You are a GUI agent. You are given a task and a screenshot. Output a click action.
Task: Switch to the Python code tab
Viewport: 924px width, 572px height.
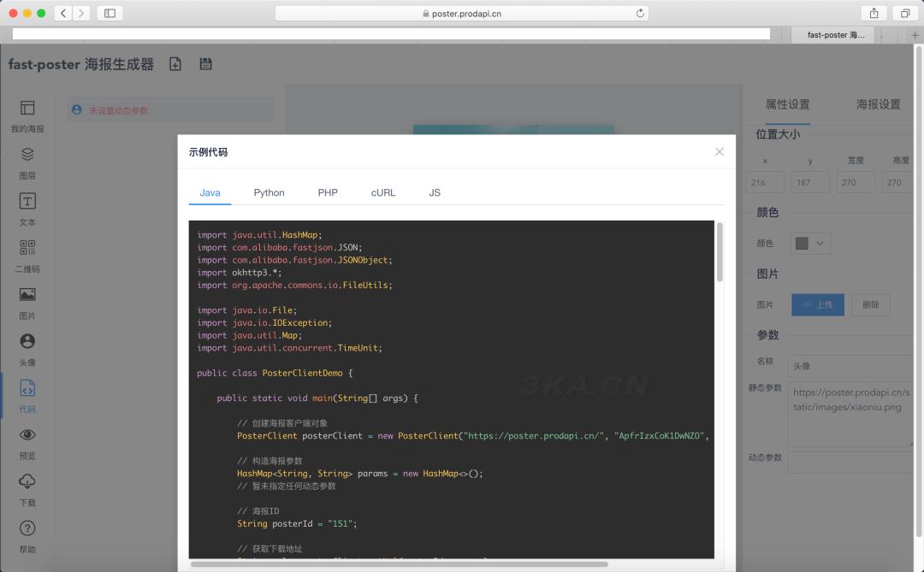click(269, 192)
